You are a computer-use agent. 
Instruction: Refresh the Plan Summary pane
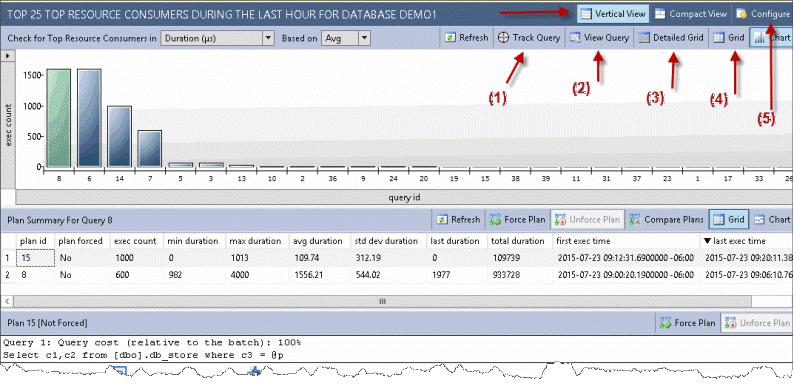458,219
